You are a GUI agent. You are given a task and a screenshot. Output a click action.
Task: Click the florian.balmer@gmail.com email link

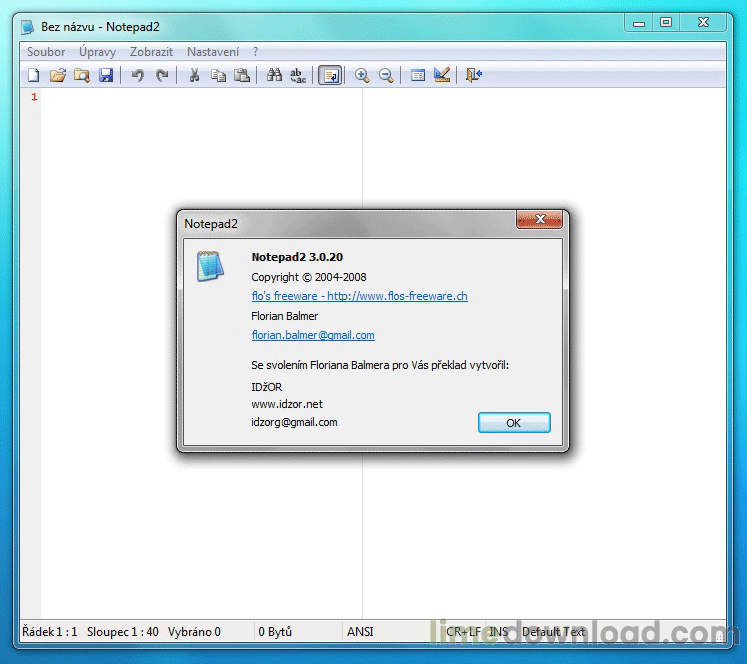[313, 335]
